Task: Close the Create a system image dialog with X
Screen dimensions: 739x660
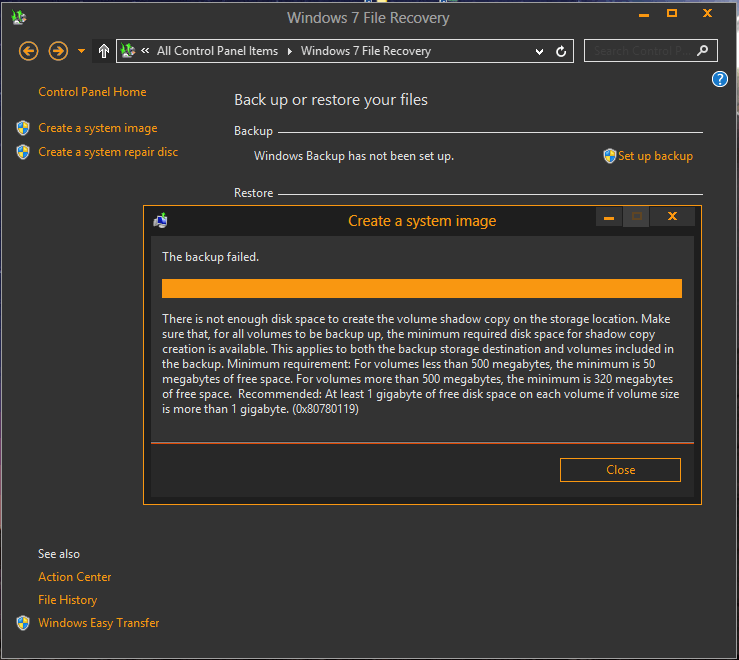Action: [x=672, y=216]
